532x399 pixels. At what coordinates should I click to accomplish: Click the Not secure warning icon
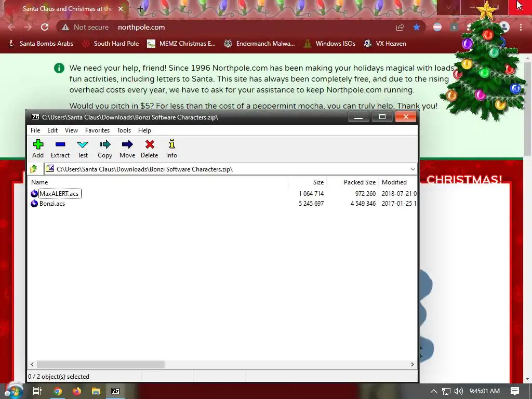65,27
